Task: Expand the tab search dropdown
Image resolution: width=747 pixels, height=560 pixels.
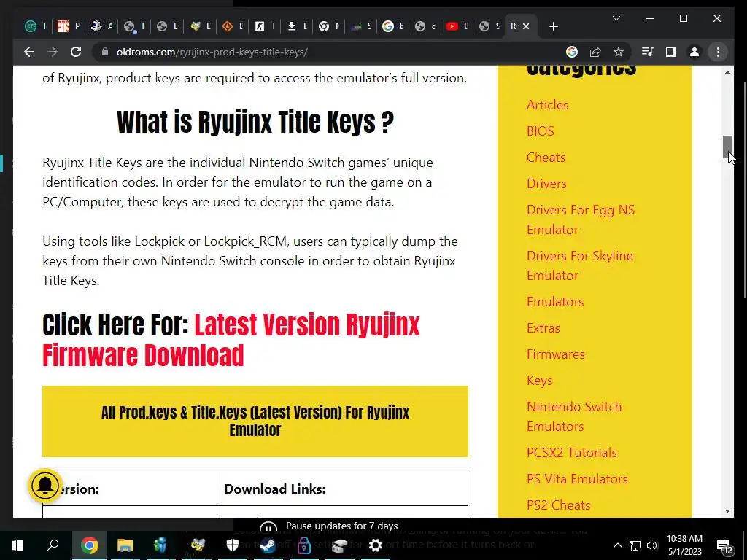Action: pos(616,18)
